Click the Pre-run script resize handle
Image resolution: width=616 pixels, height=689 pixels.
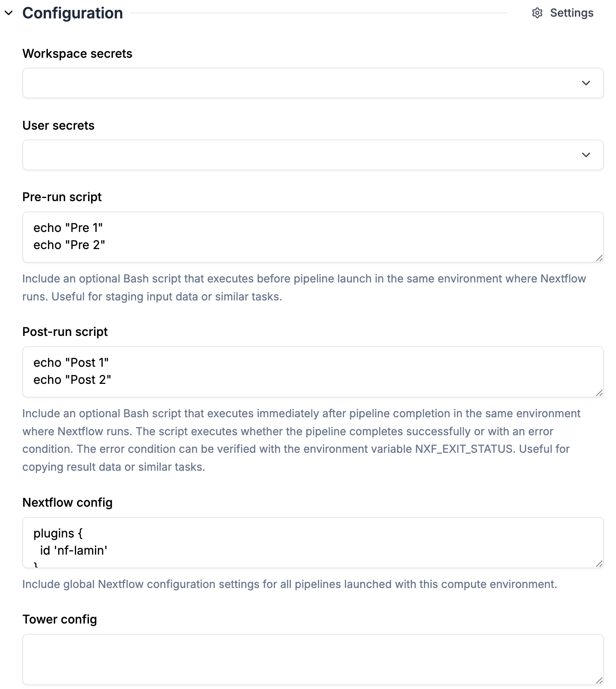(x=599, y=258)
